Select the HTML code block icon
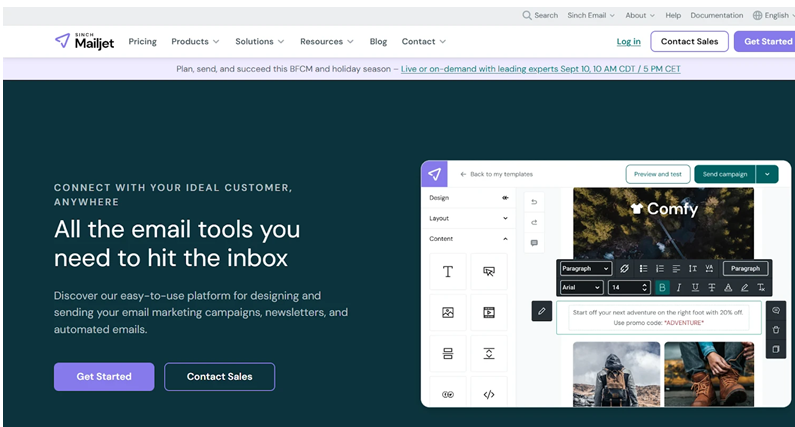Screen dimensions: 795x427 (x=489, y=394)
